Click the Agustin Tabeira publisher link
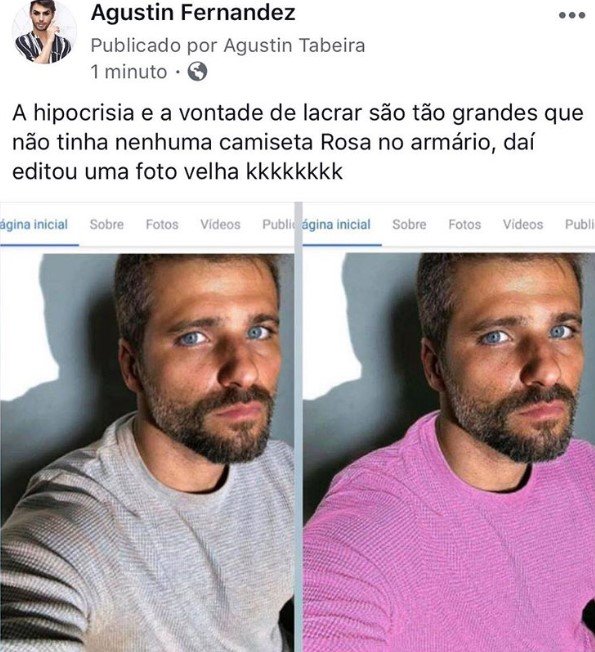The image size is (595, 652). 294,45
